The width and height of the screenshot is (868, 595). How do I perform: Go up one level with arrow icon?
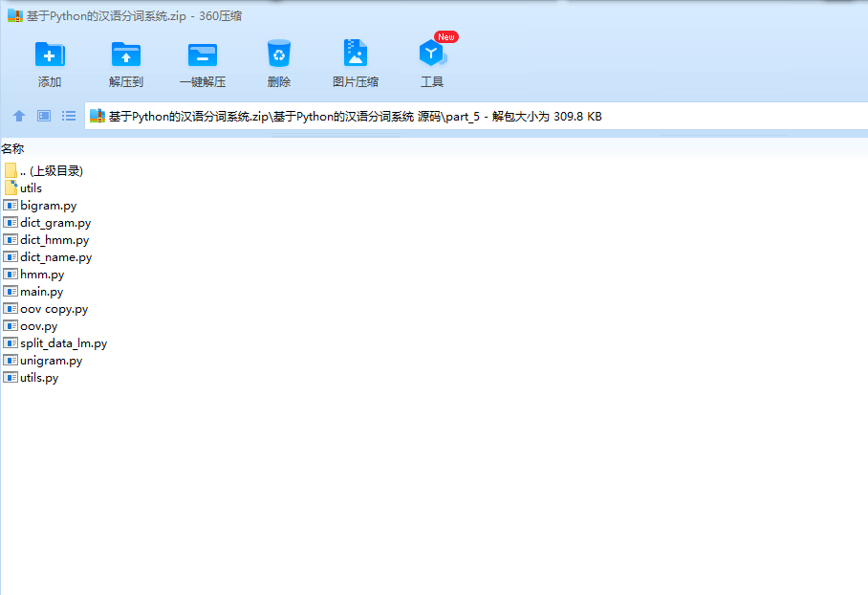click(19, 116)
